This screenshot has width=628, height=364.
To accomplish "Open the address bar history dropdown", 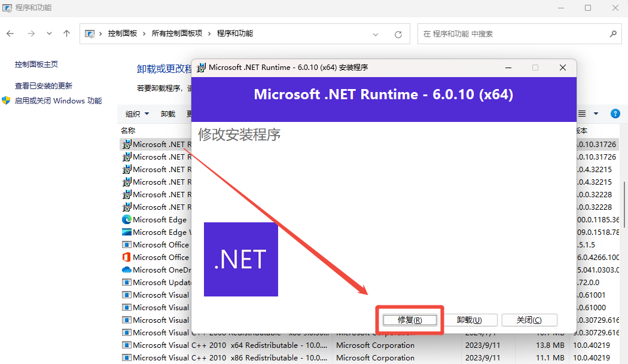I will point(376,34).
